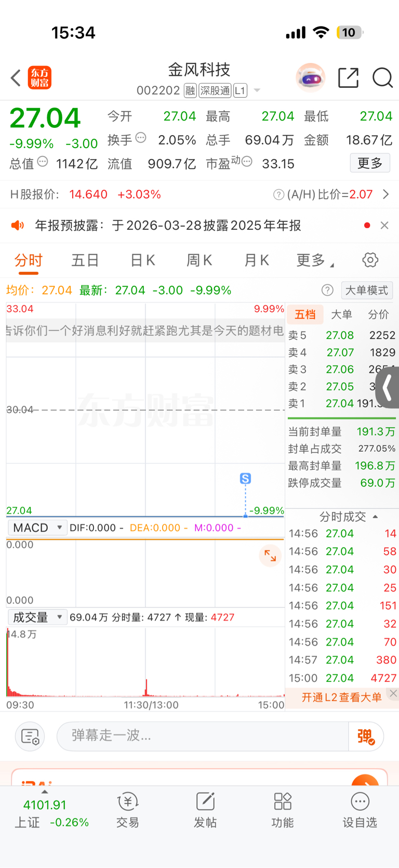Open the 发帖 post icon
The width and height of the screenshot is (399, 868).
tap(205, 810)
